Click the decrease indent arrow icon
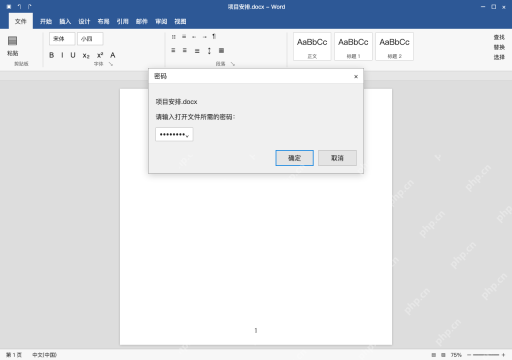The height and width of the screenshot is (360, 512). pyautogui.click(x=194, y=37)
